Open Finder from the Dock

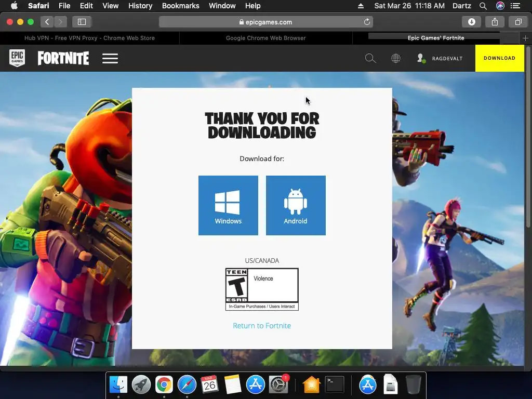pos(118,385)
